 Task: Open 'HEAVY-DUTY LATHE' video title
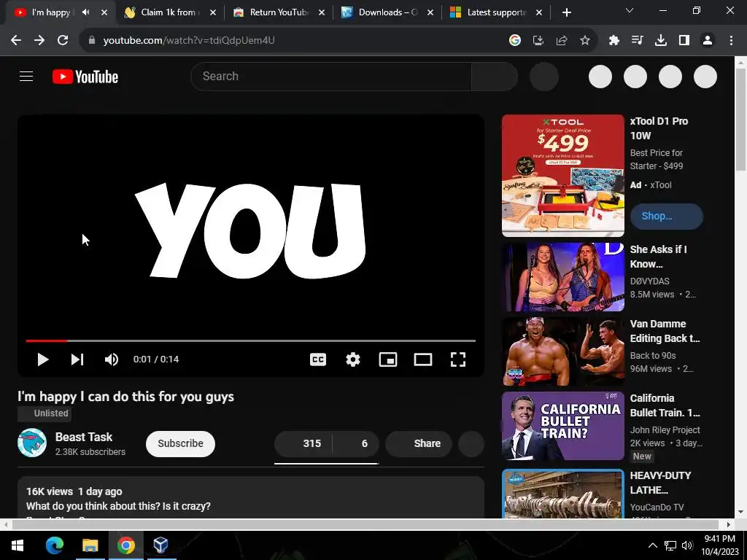(660, 483)
